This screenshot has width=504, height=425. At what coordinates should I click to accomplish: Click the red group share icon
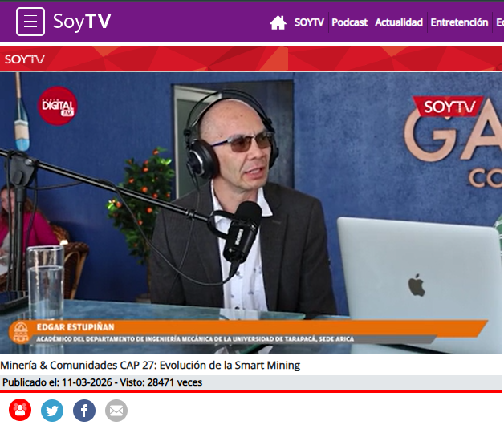pos(20,411)
